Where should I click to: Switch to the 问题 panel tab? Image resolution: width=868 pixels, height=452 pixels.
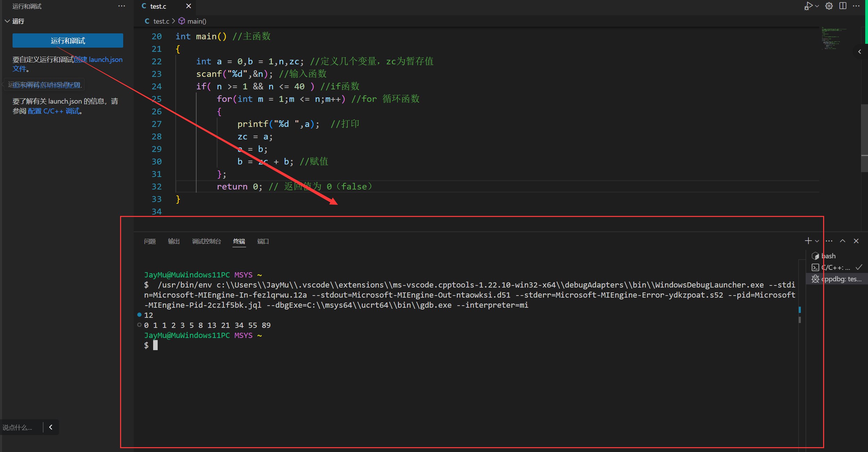(150, 241)
